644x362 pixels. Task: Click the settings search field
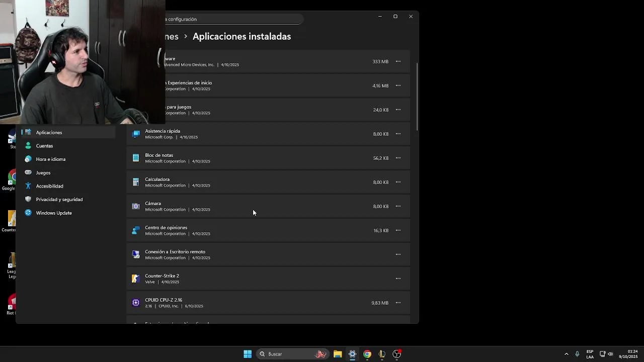tap(234, 19)
